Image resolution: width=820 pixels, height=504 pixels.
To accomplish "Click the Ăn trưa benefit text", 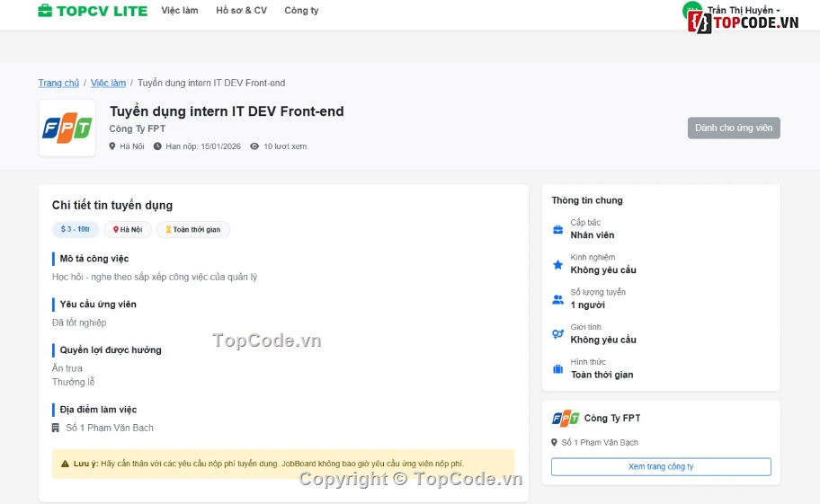I will pyautogui.click(x=67, y=368).
